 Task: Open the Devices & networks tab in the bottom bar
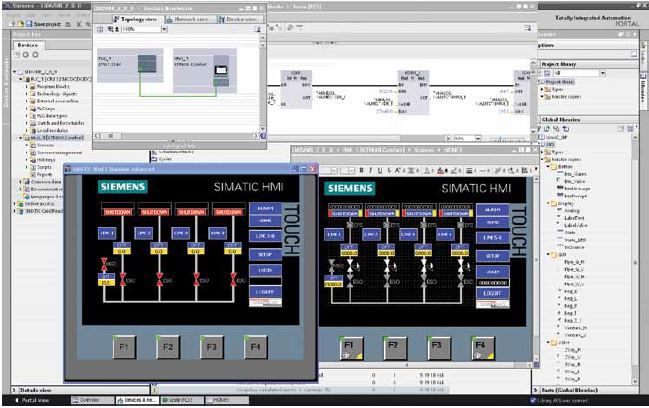[x=137, y=400]
